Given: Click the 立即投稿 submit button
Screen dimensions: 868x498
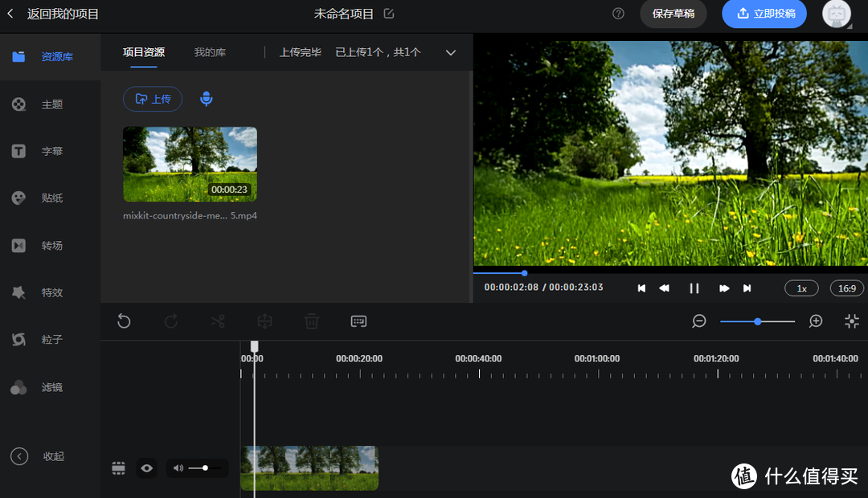Looking at the screenshot, I should 764,14.
